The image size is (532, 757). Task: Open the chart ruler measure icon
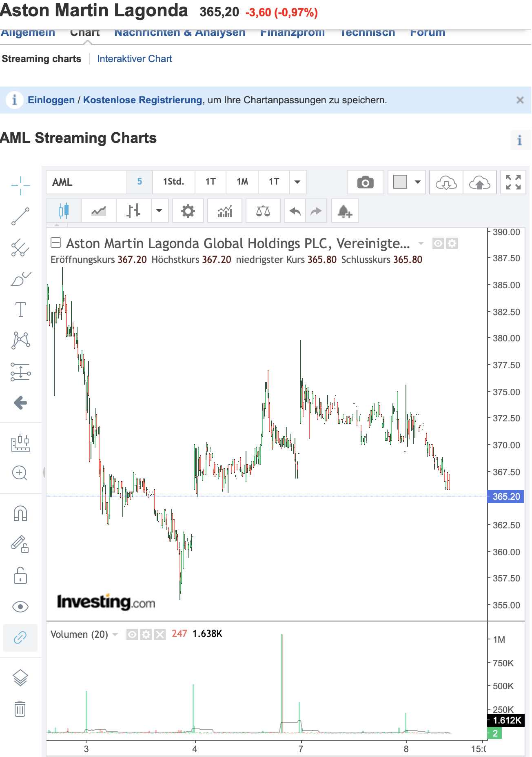tap(20, 443)
